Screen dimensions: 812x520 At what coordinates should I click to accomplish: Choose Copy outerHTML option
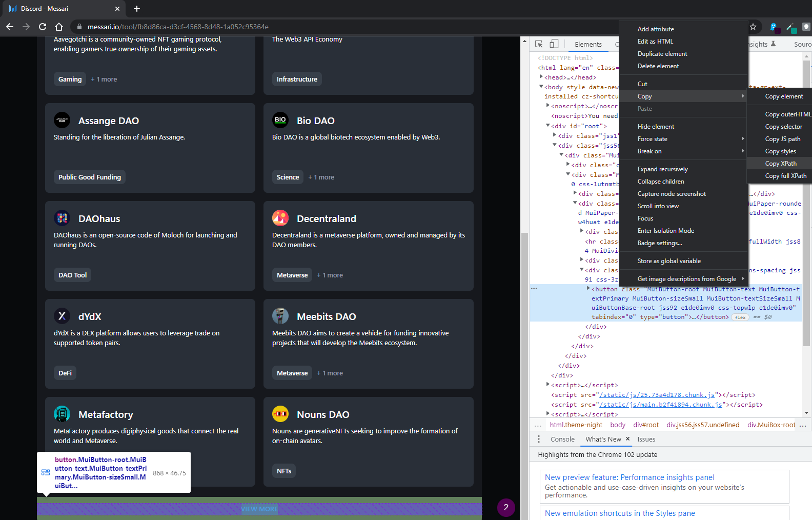[780, 114]
